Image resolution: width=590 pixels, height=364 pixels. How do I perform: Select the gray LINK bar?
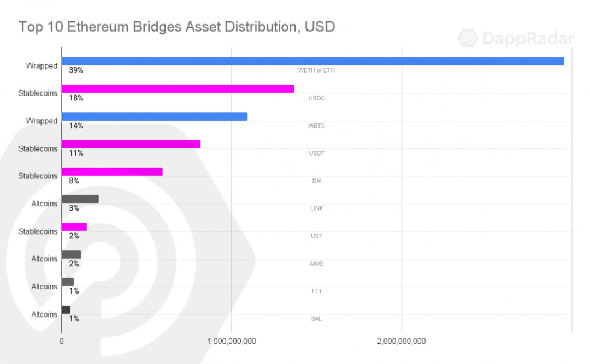[80, 199]
